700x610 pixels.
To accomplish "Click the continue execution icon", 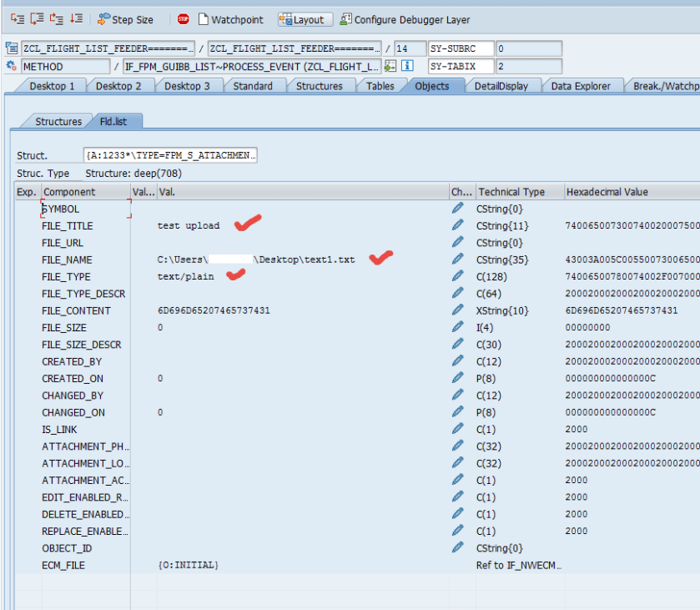I will pos(76,19).
